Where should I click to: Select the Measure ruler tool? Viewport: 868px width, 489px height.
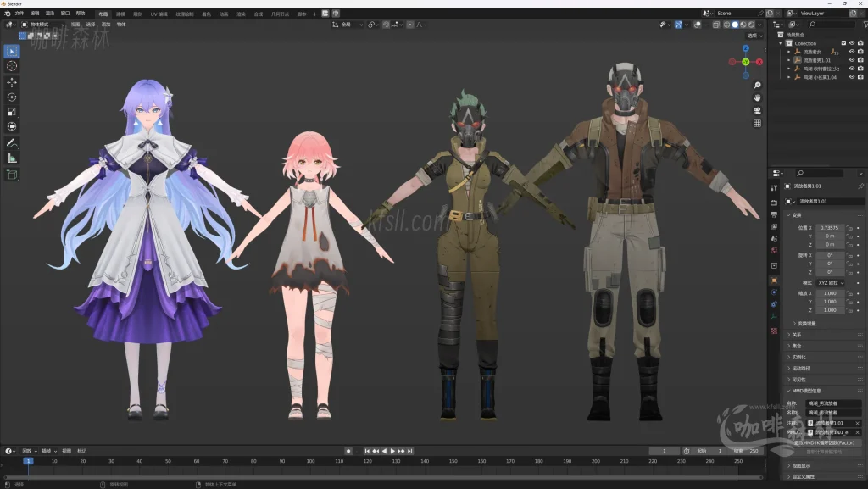click(12, 158)
